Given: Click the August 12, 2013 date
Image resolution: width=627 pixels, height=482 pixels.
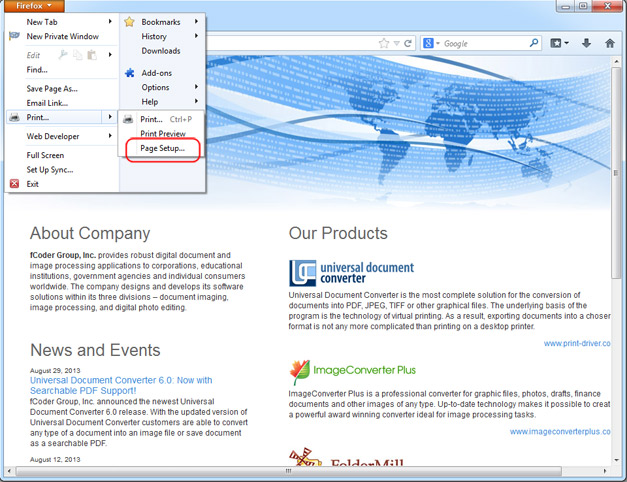Looking at the screenshot, I should [55, 460].
